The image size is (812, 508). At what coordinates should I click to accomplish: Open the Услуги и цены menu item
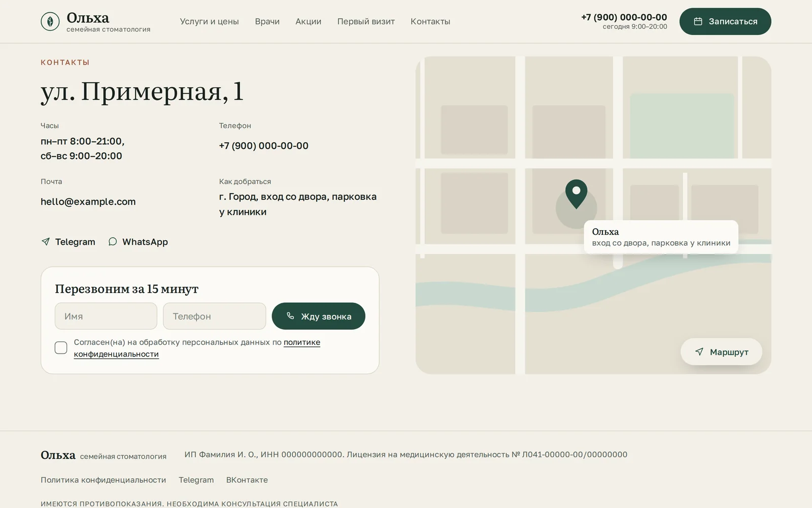click(209, 21)
